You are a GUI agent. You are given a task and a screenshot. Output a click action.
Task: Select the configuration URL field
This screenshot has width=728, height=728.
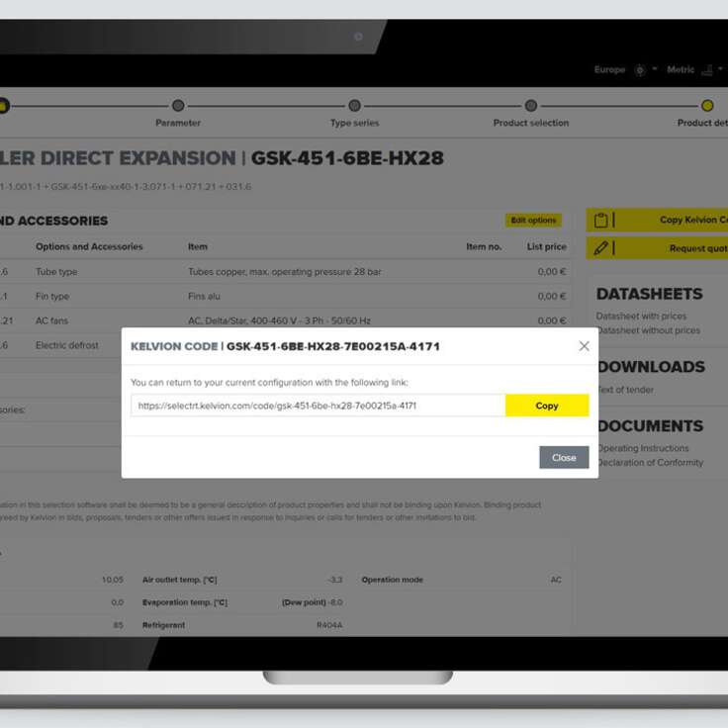click(318, 406)
